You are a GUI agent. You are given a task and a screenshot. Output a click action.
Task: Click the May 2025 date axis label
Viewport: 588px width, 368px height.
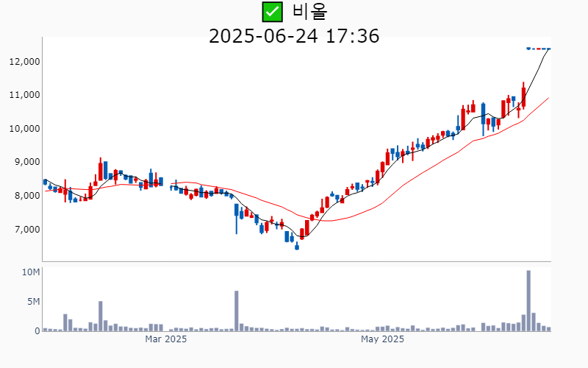[382, 339]
